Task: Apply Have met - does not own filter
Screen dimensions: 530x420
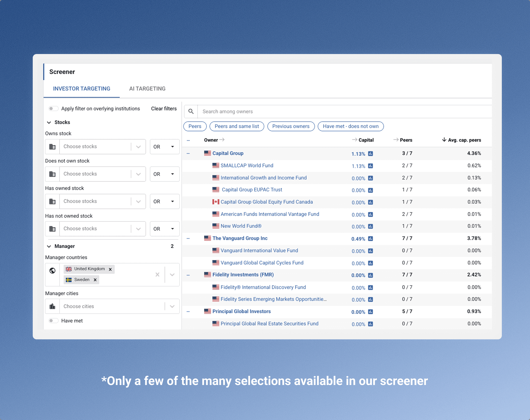Action: tap(351, 126)
